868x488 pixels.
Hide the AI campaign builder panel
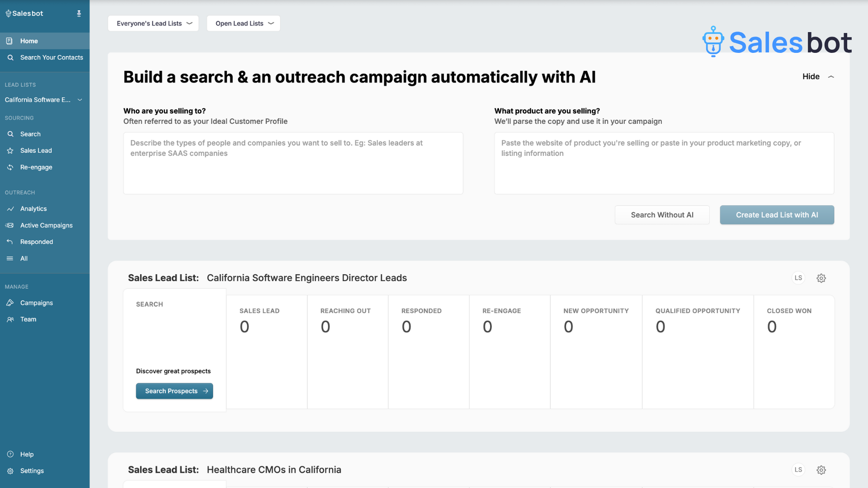pyautogui.click(x=818, y=77)
